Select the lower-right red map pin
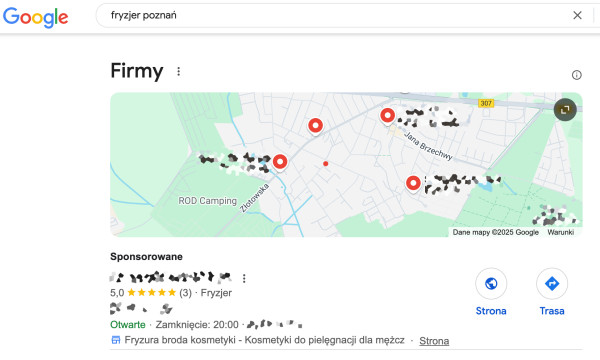The image size is (600, 360). click(413, 183)
